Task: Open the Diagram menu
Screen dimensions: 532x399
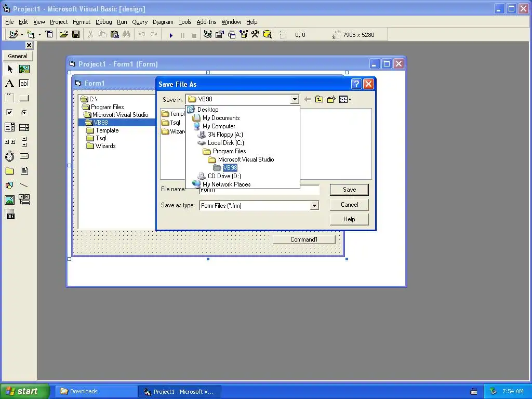Action: 163,22
